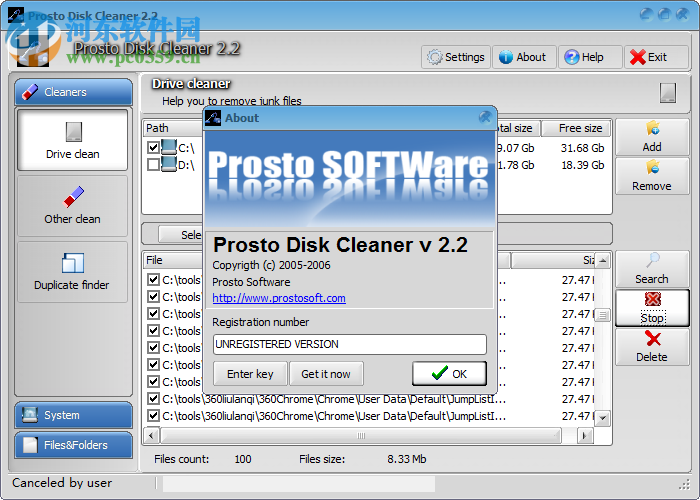Click the Free size column header
700x500 pixels.
click(x=576, y=128)
